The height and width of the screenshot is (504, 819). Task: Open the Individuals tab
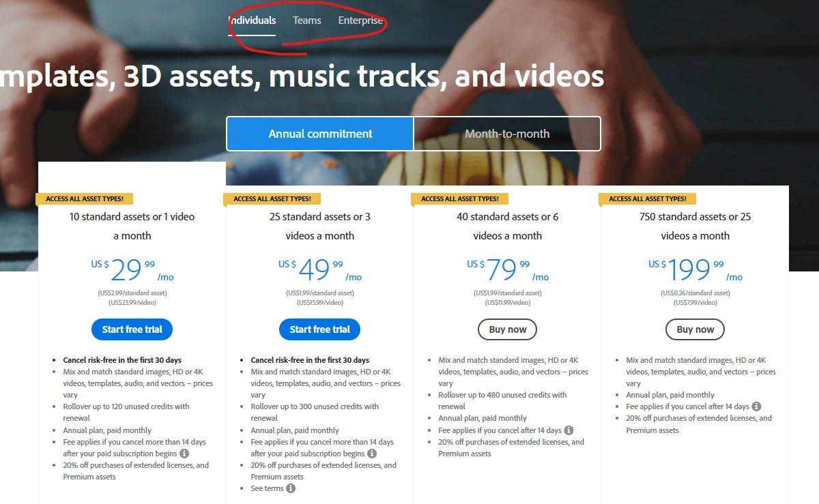pos(252,20)
